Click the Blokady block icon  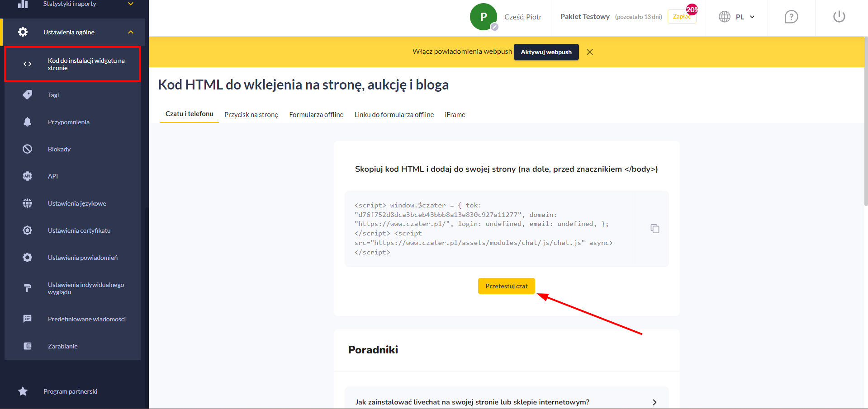(28, 149)
